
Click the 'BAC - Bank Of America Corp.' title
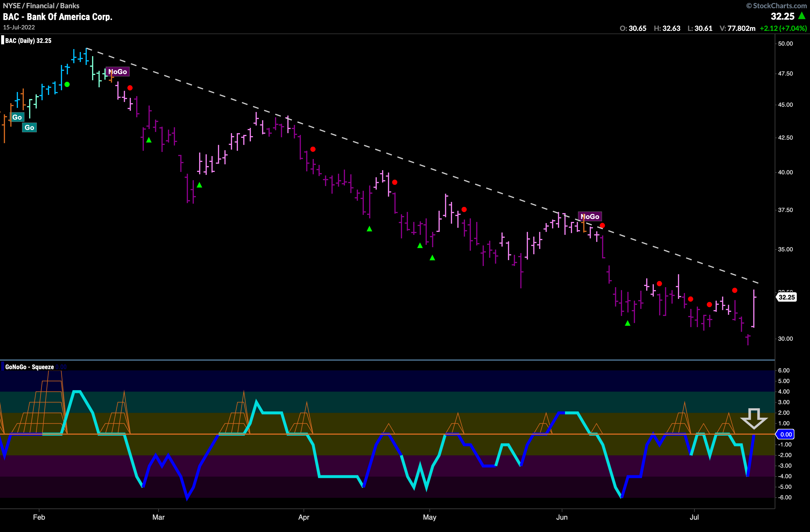(58, 17)
